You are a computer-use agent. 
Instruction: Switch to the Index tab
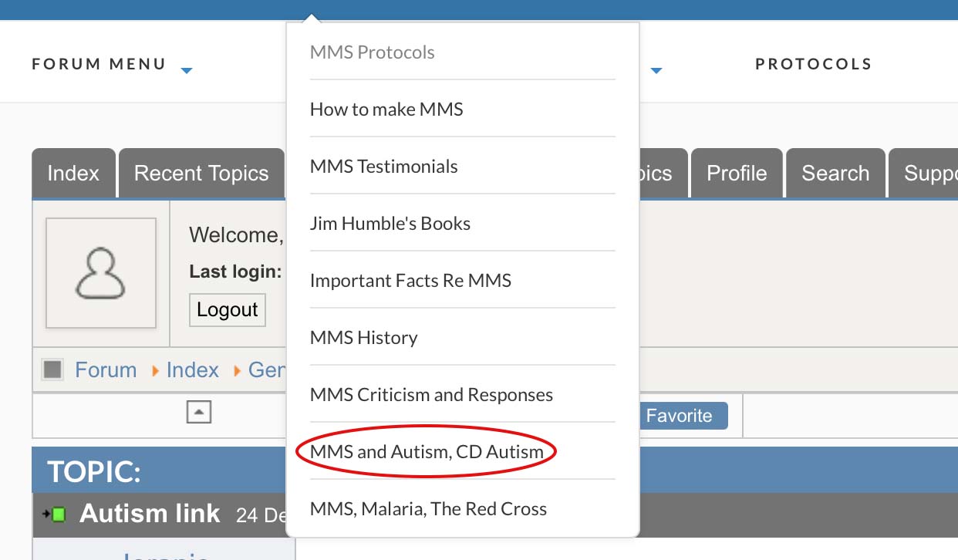pos(73,174)
